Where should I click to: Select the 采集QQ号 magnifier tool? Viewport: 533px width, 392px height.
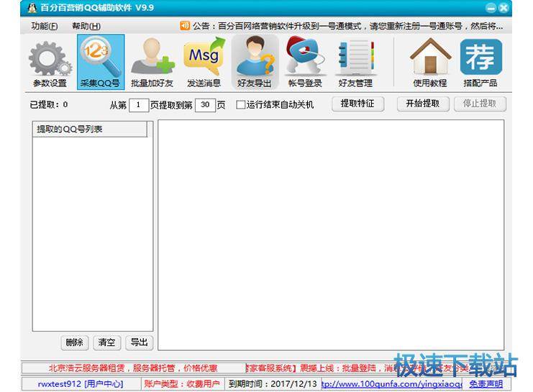101,63
